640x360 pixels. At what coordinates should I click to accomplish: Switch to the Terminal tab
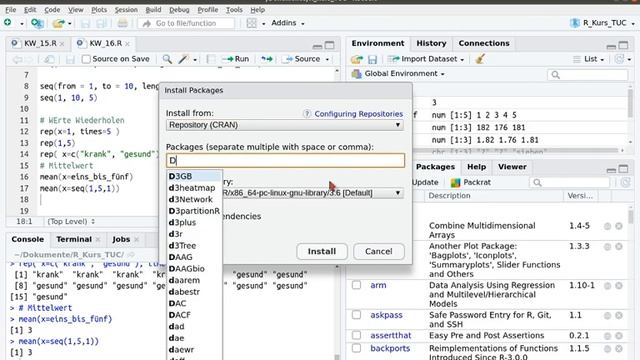point(74,239)
